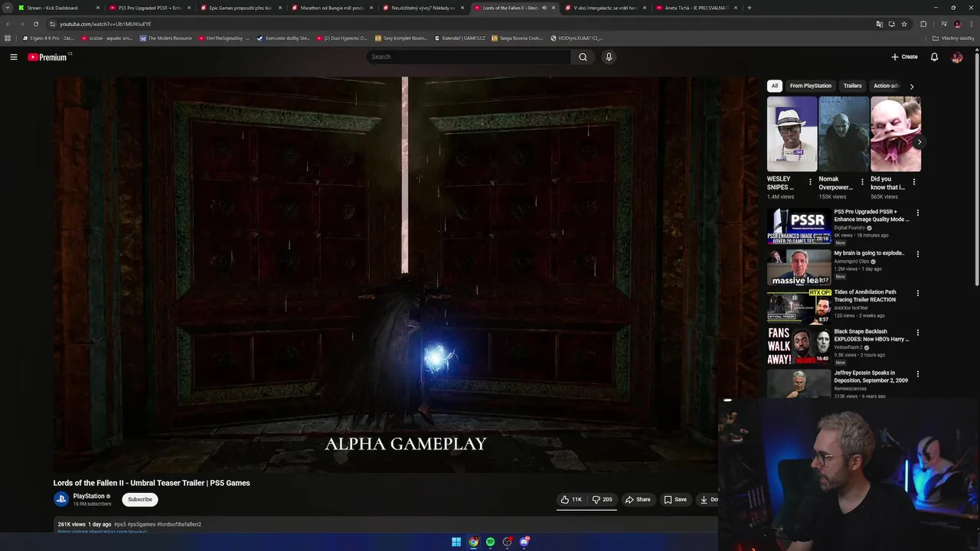This screenshot has height=551, width=980.
Task: Go back with browser back arrow
Action: coord(8,24)
